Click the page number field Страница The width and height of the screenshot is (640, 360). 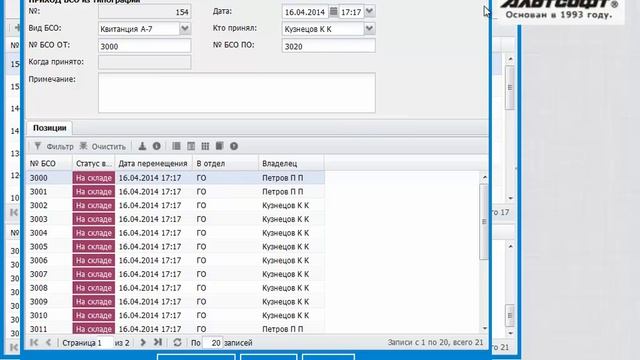105,343
